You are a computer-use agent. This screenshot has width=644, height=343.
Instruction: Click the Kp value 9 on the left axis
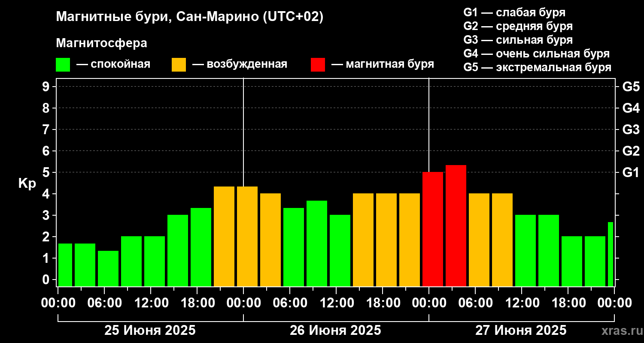(47, 87)
